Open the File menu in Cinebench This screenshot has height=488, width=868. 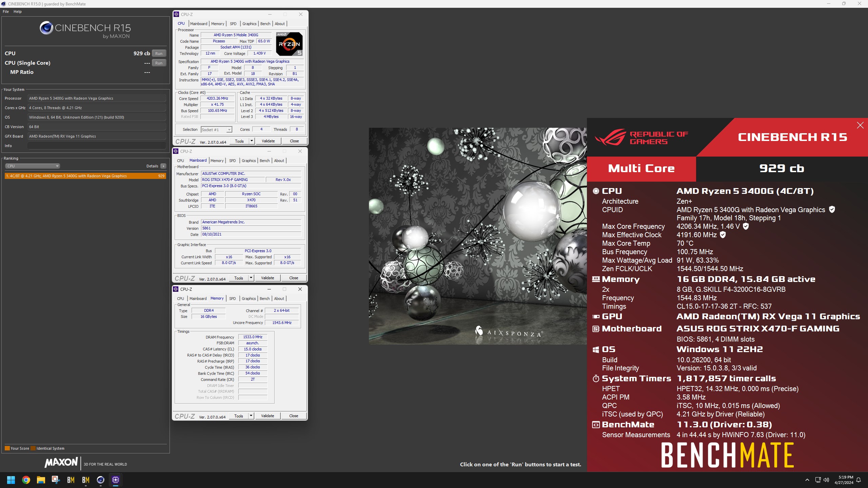coord(6,12)
